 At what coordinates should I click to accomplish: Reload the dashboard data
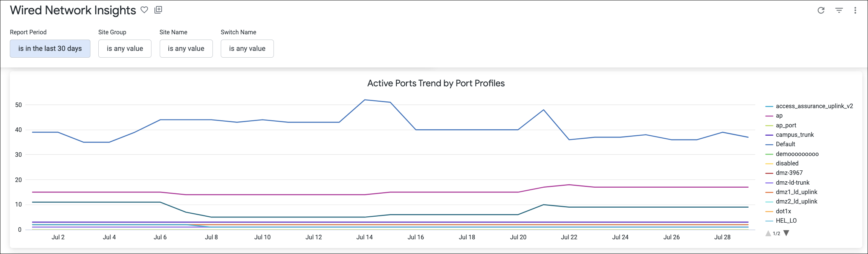tap(821, 11)
